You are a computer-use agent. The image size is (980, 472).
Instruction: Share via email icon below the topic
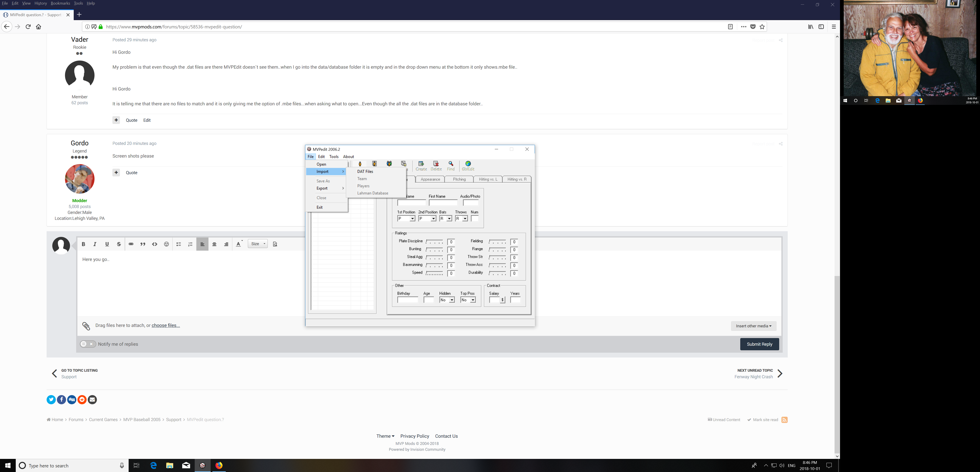pos(92,399)
